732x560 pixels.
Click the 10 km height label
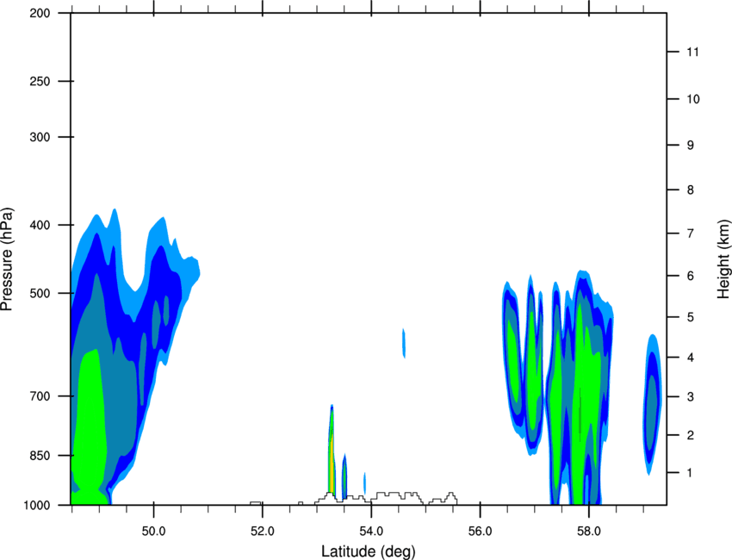pyautogui.click(x=693, y=99)
